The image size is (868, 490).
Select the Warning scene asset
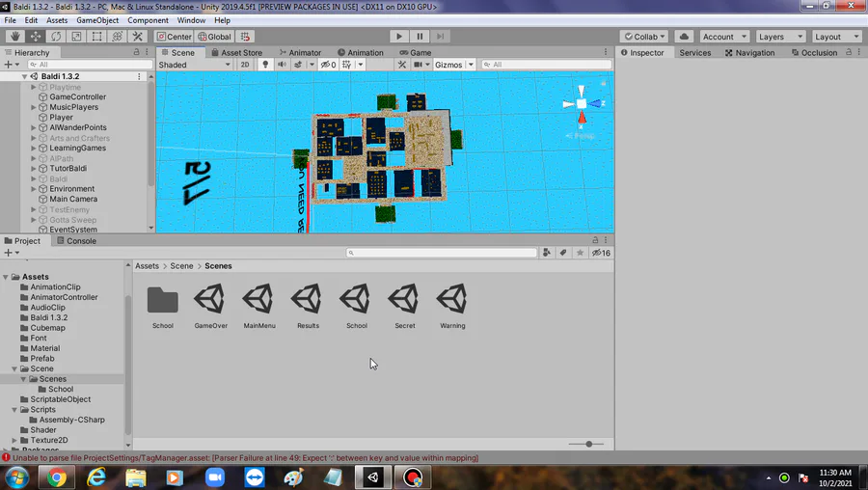(452, 306)
